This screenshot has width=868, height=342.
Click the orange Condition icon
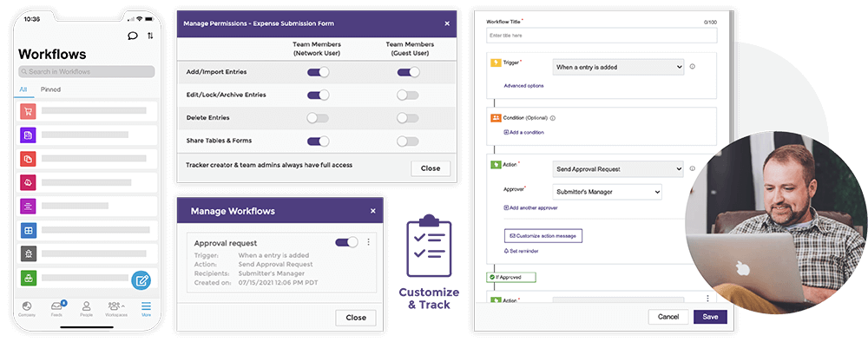pos(496,118)
